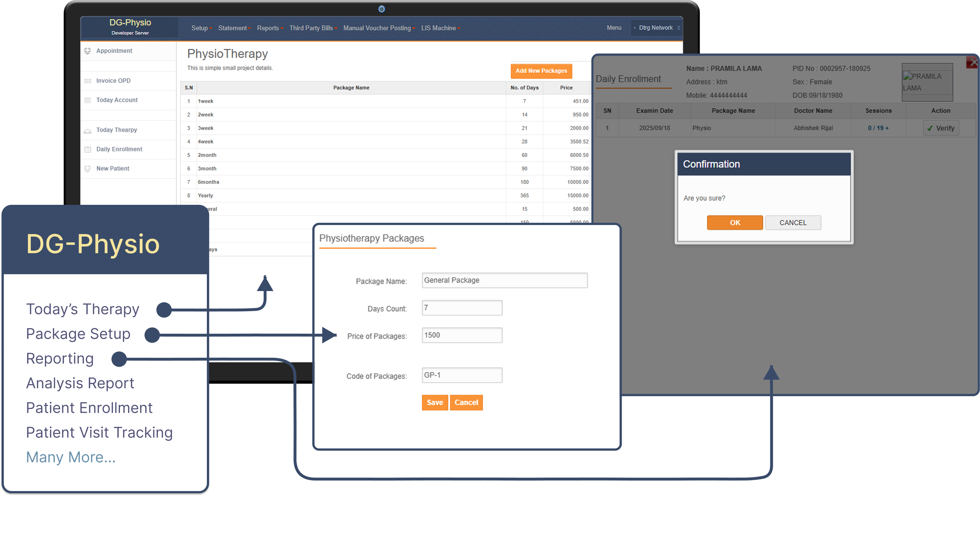Select the Today Therapy mail icon
980x551 pixels.
pyautogui.click(x=87, y=130)
